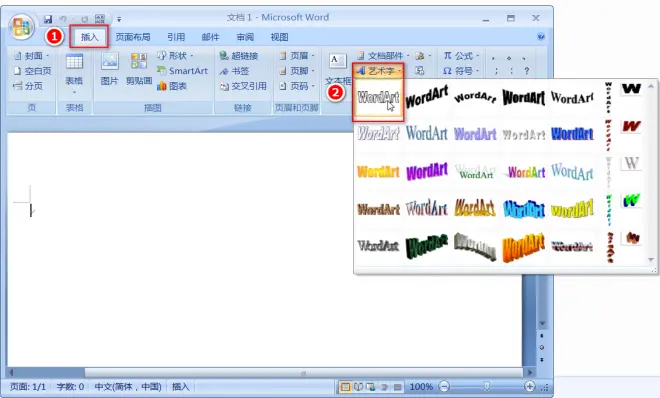This screenshot has width=660, height=398.
Task: Insert picture with 图片 icon
Action: click(109, 69)
